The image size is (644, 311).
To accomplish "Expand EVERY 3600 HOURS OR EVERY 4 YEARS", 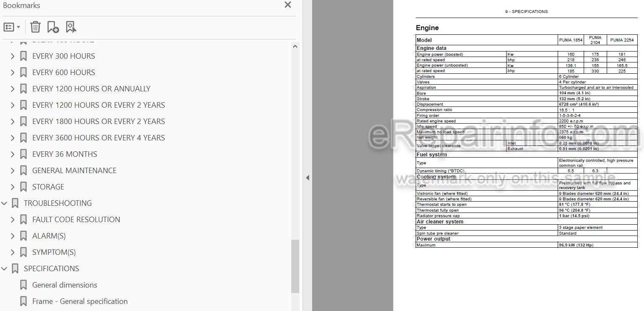I will [x=13, y=138].
